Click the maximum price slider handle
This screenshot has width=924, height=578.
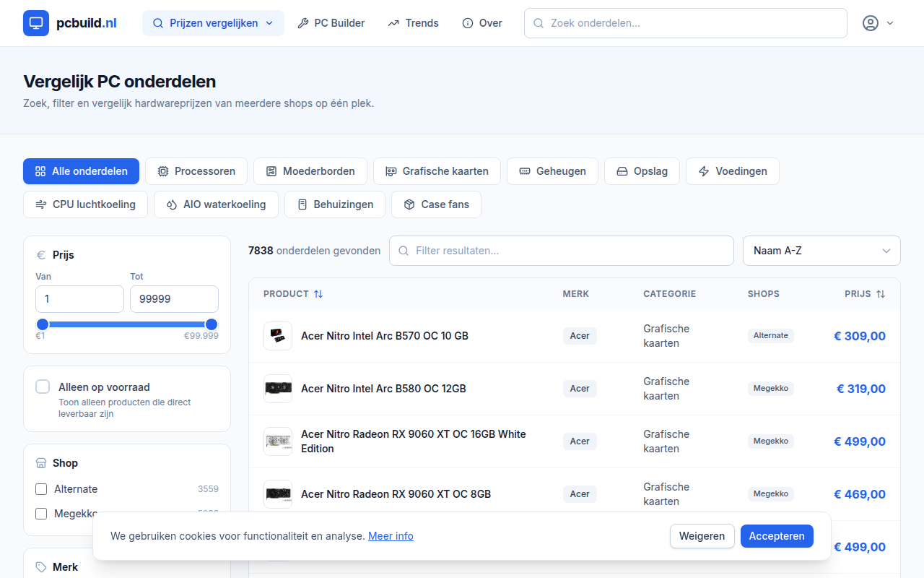coord(212,324)
